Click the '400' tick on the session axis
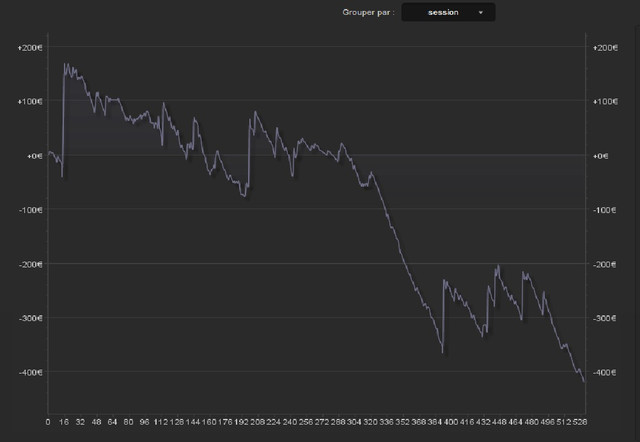The width and height of the screenshot is (640, 442). [451, 422]
